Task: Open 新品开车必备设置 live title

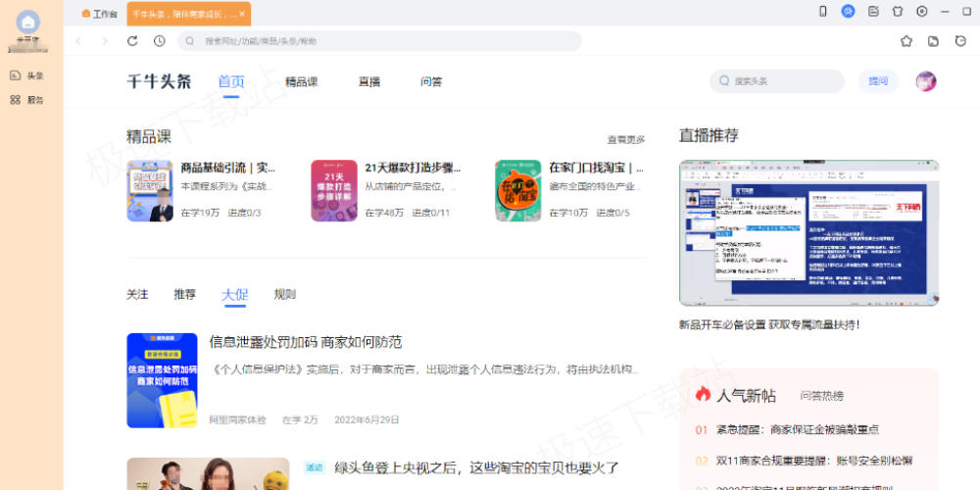Action: tap(769, 325)
